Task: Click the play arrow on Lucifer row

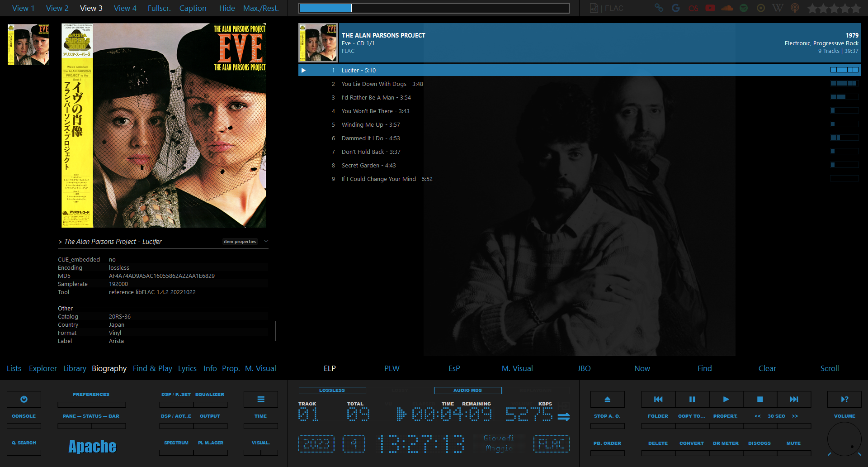Action: tap(304, 70)
